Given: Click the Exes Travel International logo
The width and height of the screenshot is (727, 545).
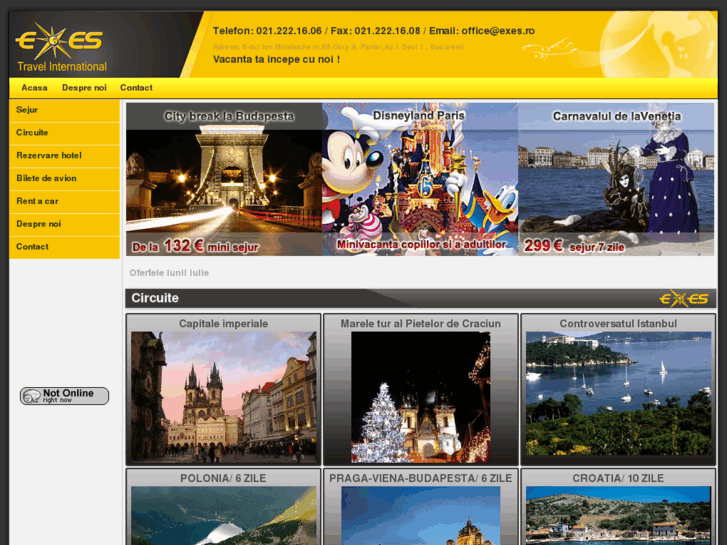Looking at the screenshot, I should click(x=62, y=47).
